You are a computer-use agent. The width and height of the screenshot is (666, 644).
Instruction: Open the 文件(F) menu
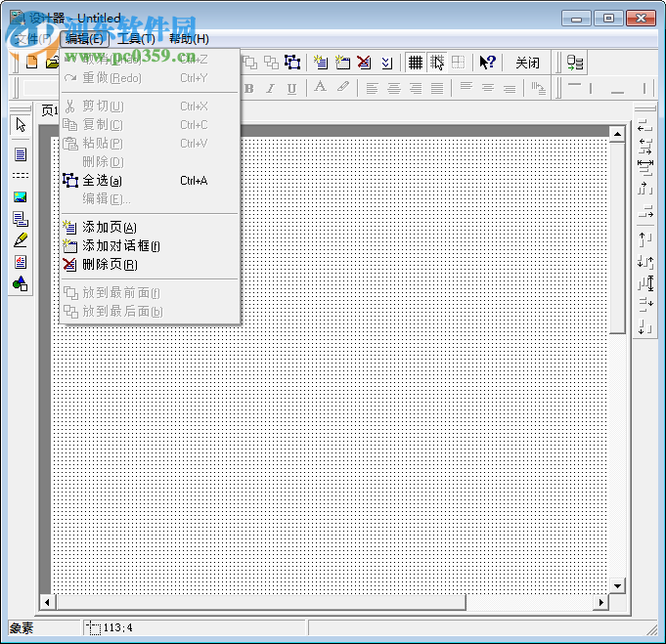(32, 39)
